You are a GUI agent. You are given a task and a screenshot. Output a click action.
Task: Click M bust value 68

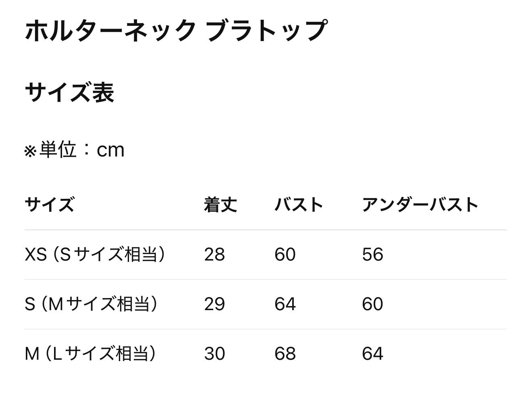(x=285, y=354)
